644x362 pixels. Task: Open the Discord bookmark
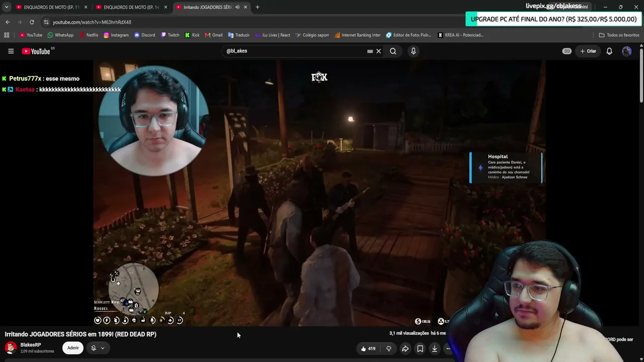[145, 35]
